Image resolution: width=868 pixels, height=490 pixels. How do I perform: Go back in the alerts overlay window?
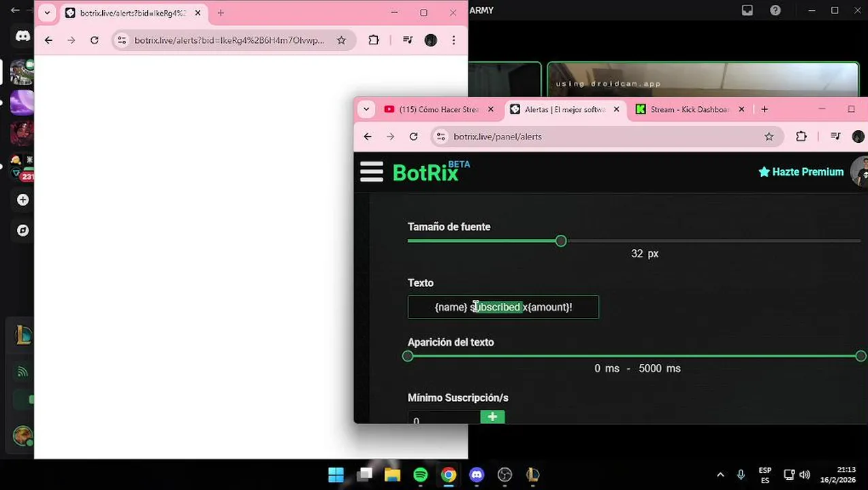[48, 40]
